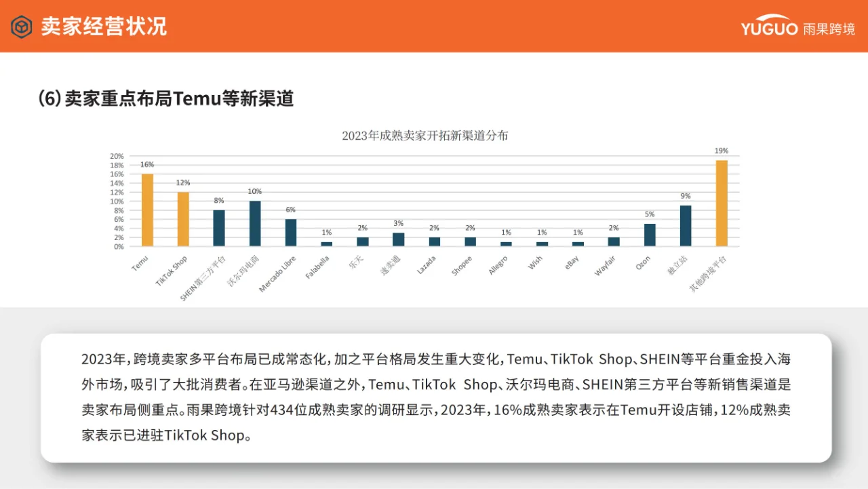Click the last line 家表示已进驻TikTok Shop。
The image size is (868, 489).
[167, 435]
